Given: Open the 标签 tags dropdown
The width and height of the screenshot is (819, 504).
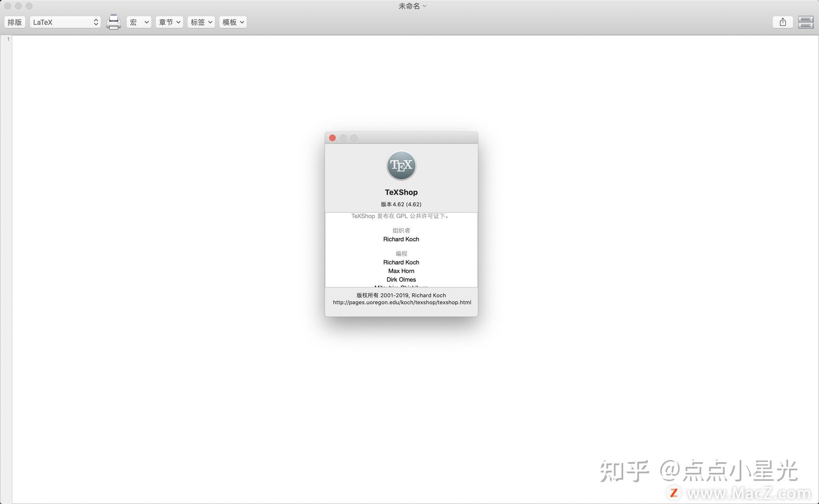Looking at the screenshot, I should [x=200, y=22].
